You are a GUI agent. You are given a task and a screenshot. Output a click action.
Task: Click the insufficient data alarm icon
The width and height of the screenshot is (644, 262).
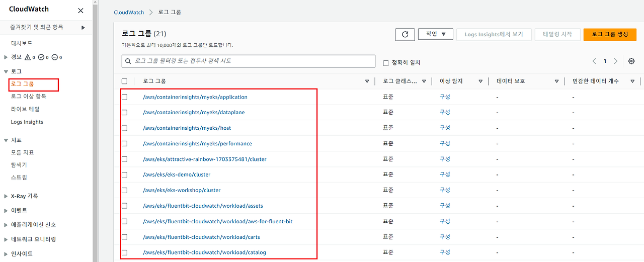54,57
